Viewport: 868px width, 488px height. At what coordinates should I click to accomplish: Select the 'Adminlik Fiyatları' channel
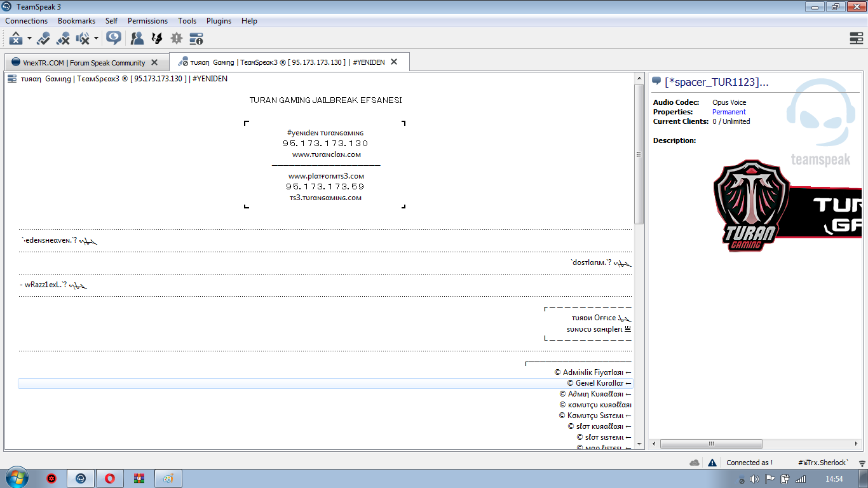point(593,372)
